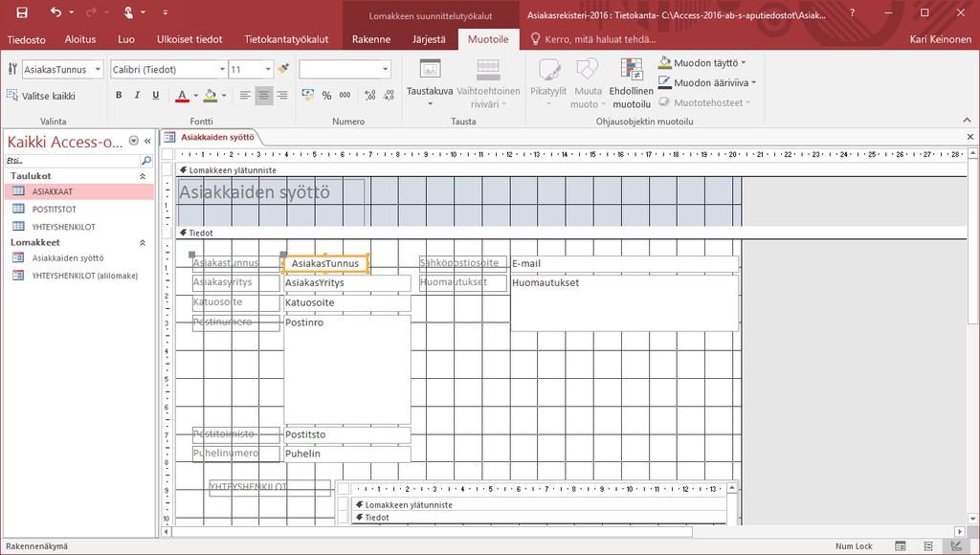Apply background fill color bucket
Viewport: 980px width, 555px height.
(211, 95)
